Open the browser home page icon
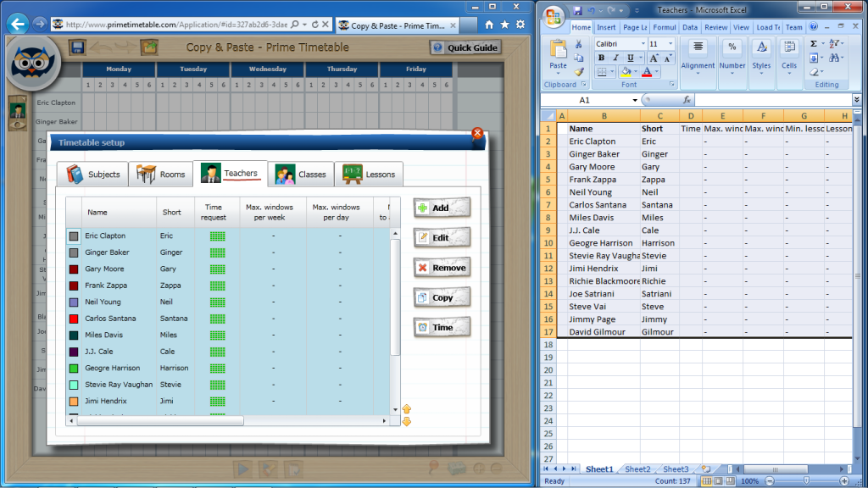868x488 pixels. (489, 25)
